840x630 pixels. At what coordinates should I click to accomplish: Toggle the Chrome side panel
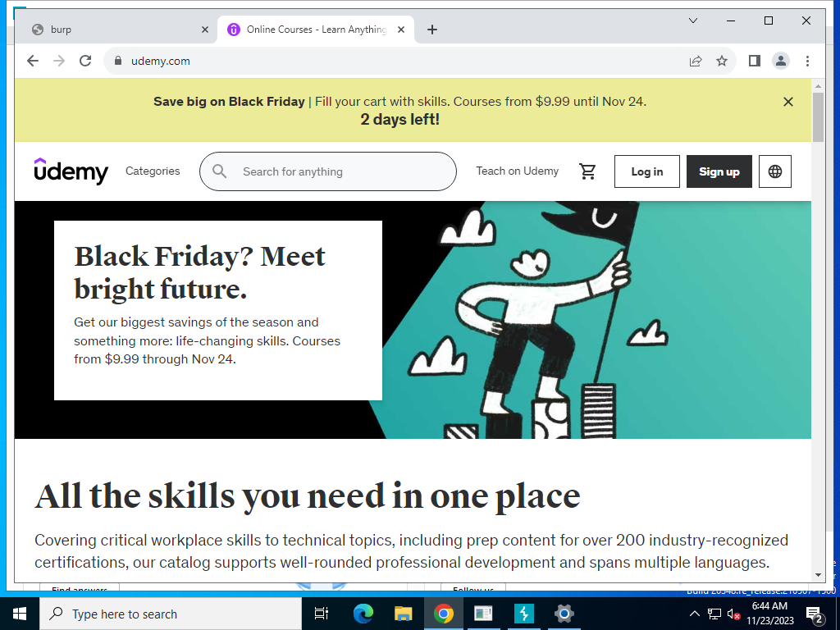[x=755, y=61]
